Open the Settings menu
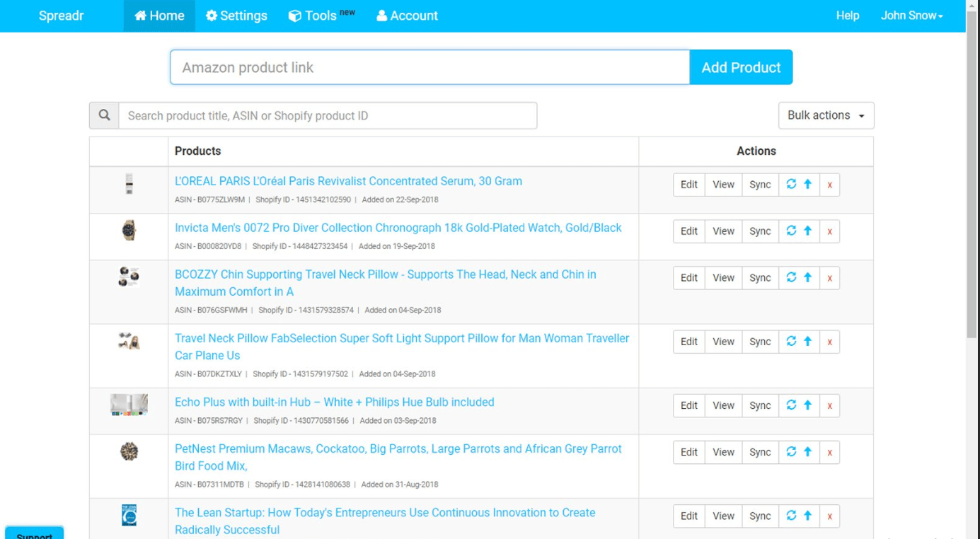Image resolution: width=980 pixels, height=539 pixels. [x=236, y=16]
